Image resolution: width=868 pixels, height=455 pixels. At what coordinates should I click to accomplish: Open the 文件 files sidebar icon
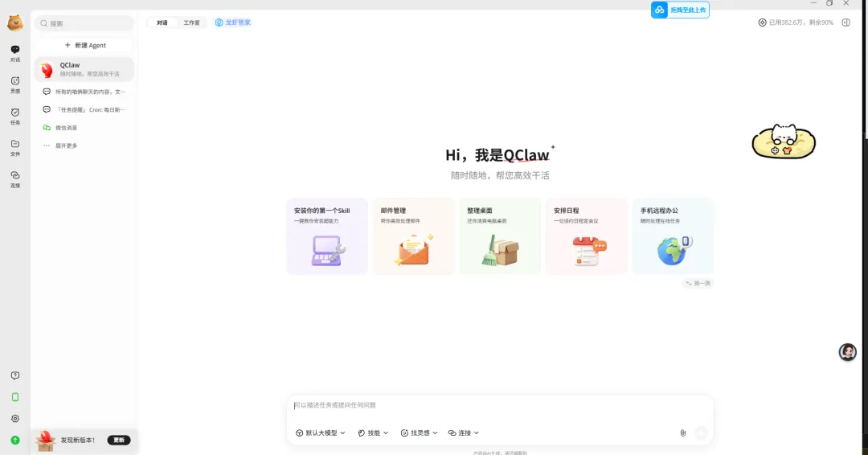point(15,148)
